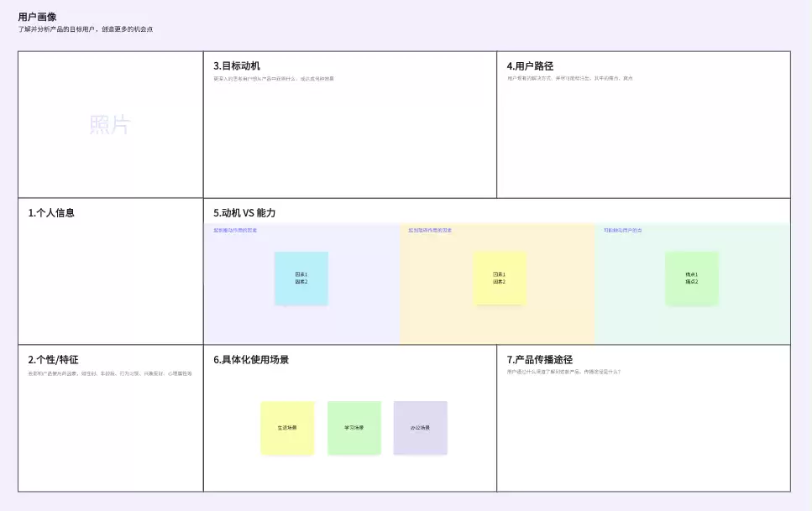
Task: Select the blue sticky note with 因素1 因素2
Action: 301,278
